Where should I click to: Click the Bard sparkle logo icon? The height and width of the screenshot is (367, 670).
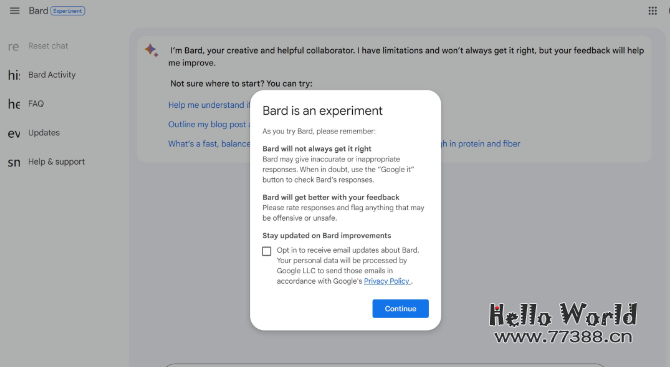[x=152, y=50]
